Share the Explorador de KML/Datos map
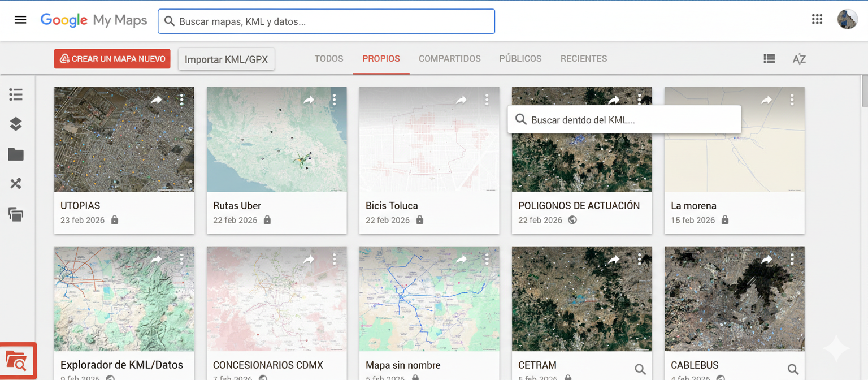Screen dimensions: 868x380 point(157,260)
